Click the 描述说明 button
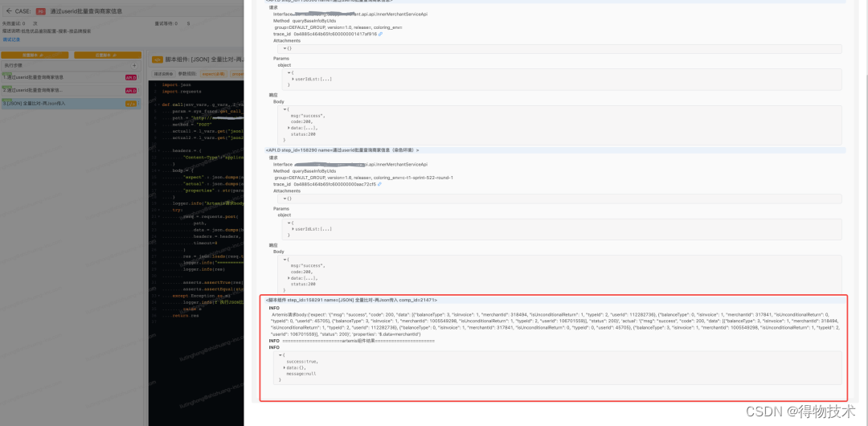 162,73
